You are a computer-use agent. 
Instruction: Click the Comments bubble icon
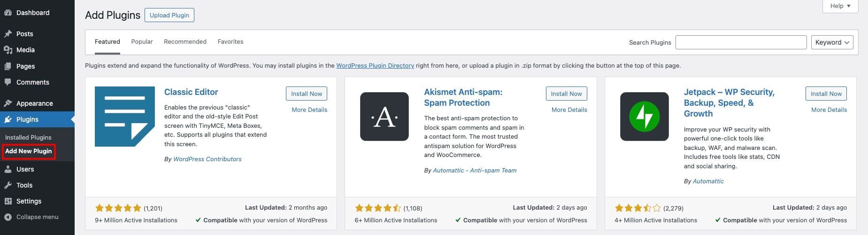(8, 82)
